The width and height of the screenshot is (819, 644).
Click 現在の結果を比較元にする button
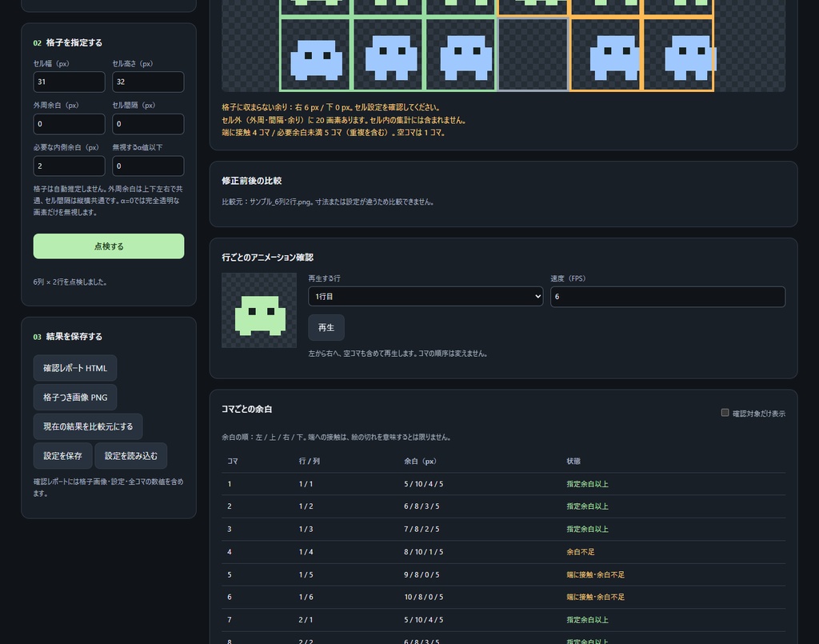pyautogui.click(x=88, y=426)
